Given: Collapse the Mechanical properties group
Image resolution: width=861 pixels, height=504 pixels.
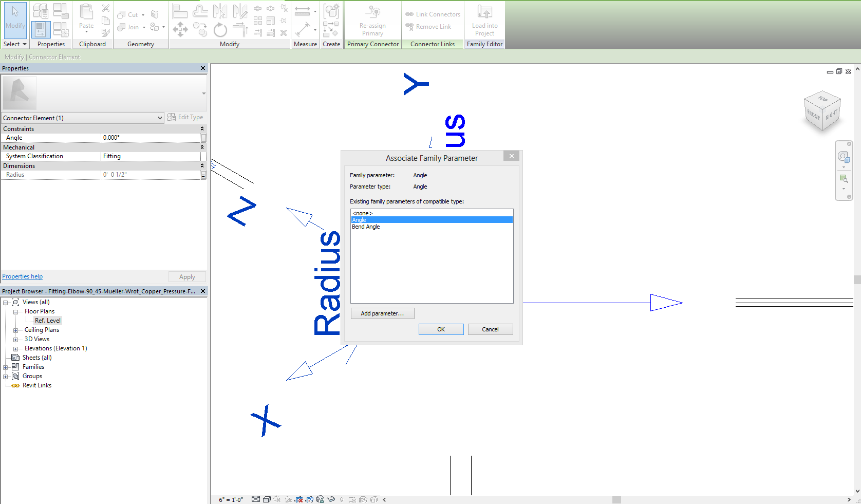Looking at the screenshot, I should click(202, 147).
